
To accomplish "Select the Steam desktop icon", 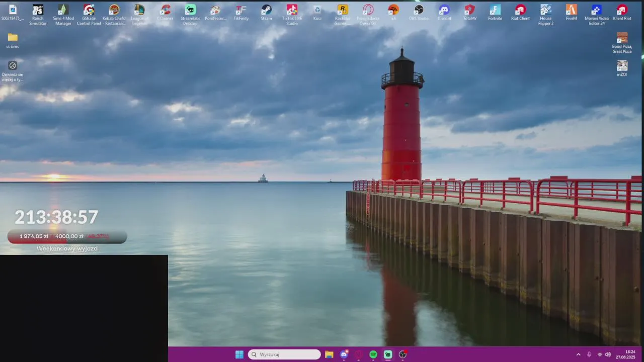I will [266, 13].
